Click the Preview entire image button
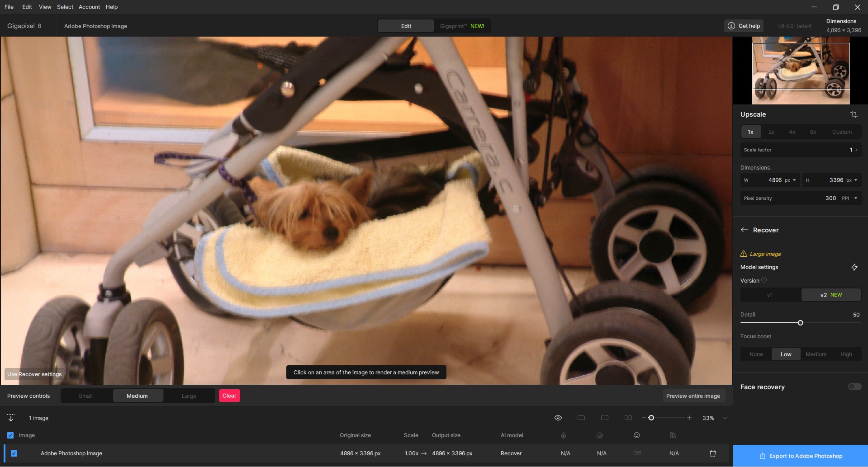The height and width of the screenshot is (467, 868). tap(693, 396)
